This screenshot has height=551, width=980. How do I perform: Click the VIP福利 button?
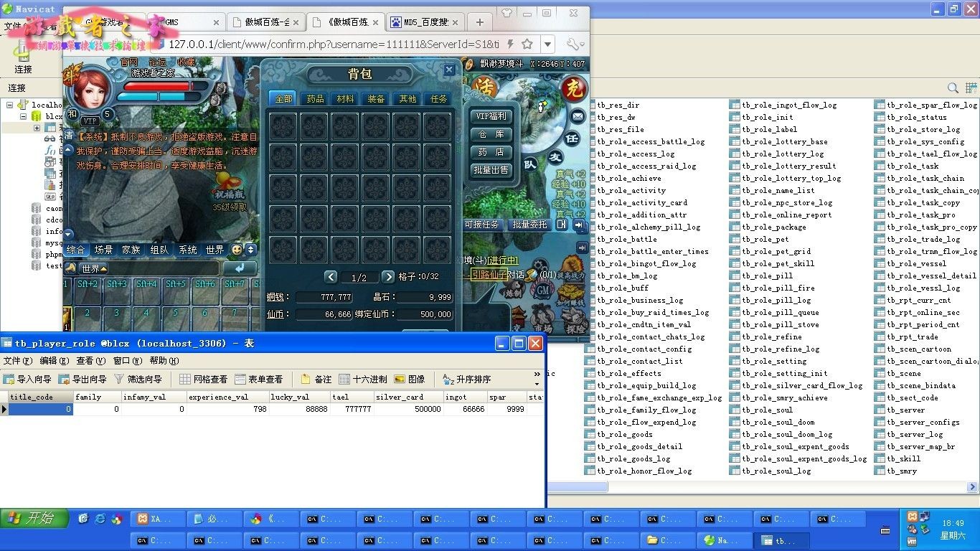pos(491,116)
